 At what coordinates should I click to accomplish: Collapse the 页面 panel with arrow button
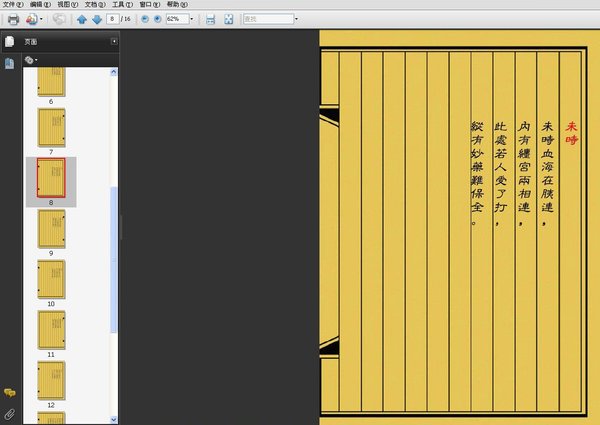pos(114,41)
